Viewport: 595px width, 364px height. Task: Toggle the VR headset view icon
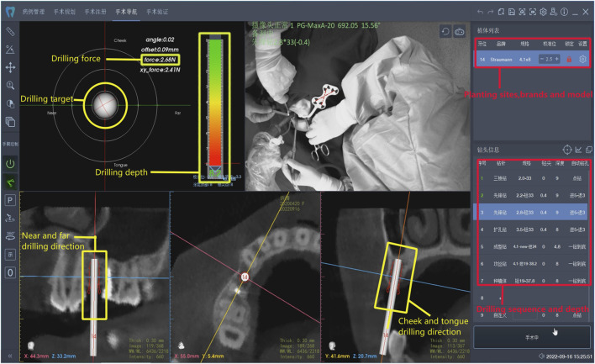[x=458, y=31]
